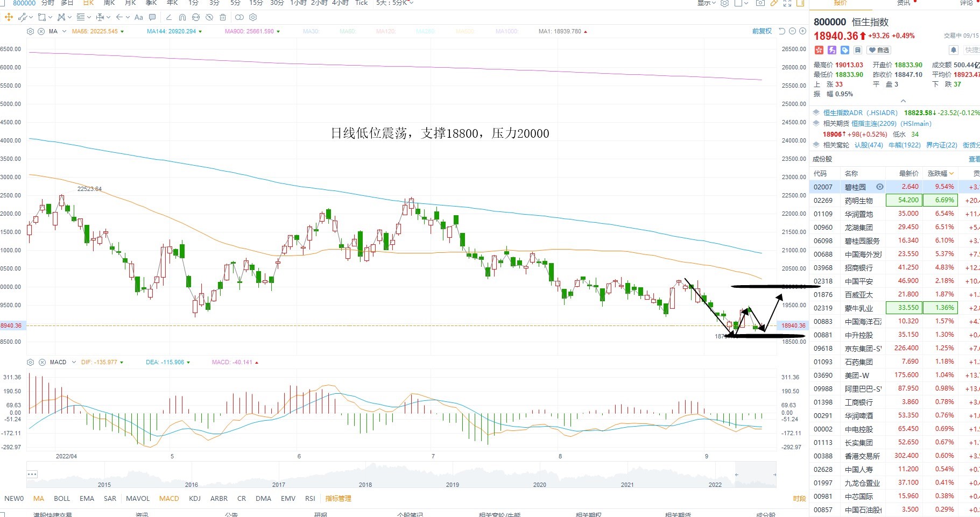Click the Hong Kong market flag icon
This screenshot has height=517, width=980.
click(819, 50)
